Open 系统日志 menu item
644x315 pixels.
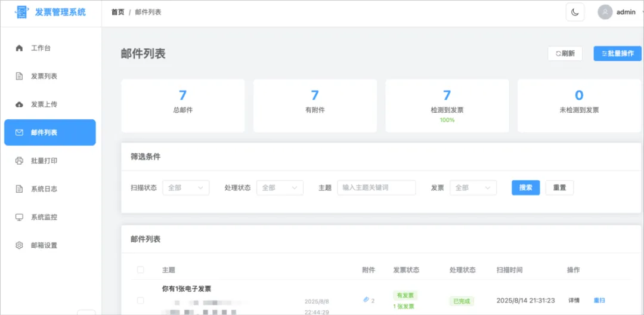click(50, 189)
